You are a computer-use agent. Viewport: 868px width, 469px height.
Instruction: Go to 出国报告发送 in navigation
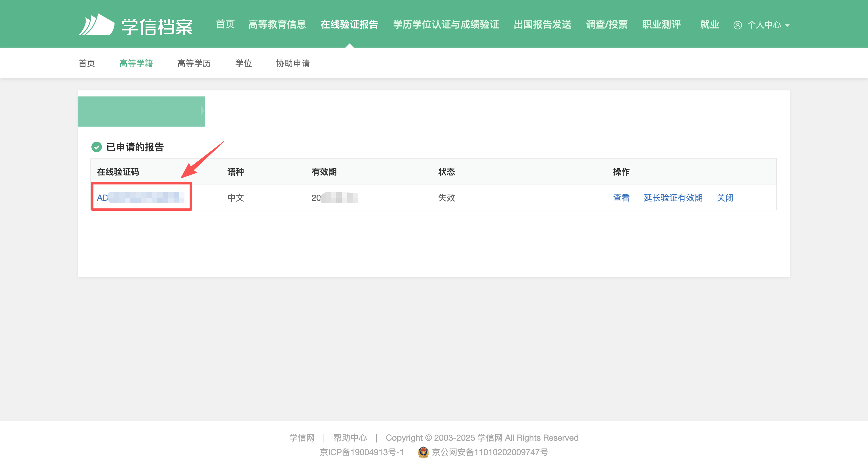pyautogui.click(x=542, y=25)
